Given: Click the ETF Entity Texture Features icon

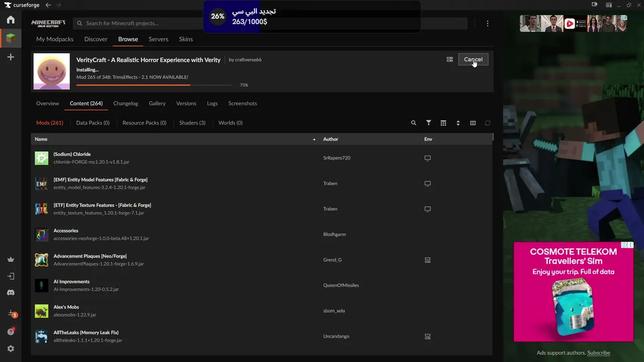Looking at the screenshot, I should pyautogui.click(x=41, y=209).
